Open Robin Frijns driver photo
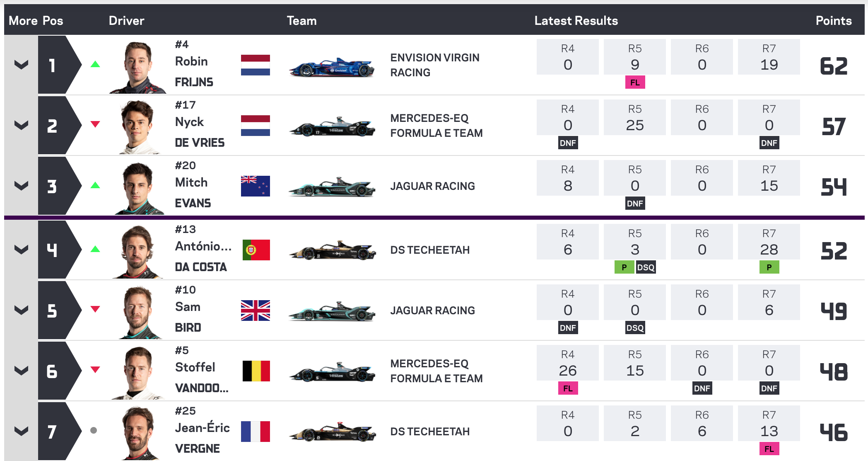 [x=137, y=67]
